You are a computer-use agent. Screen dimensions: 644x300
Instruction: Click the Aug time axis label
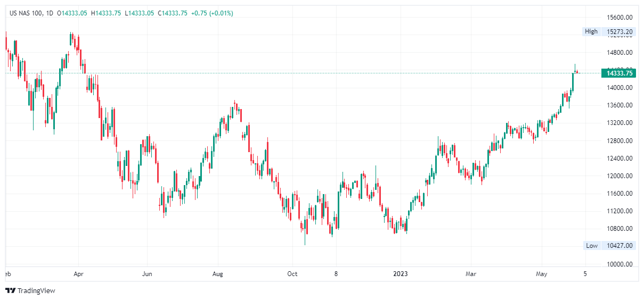pos(217,274)
